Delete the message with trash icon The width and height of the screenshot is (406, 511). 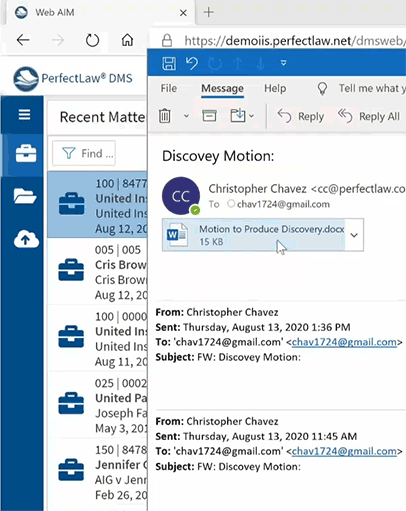[x=164, y=116]
